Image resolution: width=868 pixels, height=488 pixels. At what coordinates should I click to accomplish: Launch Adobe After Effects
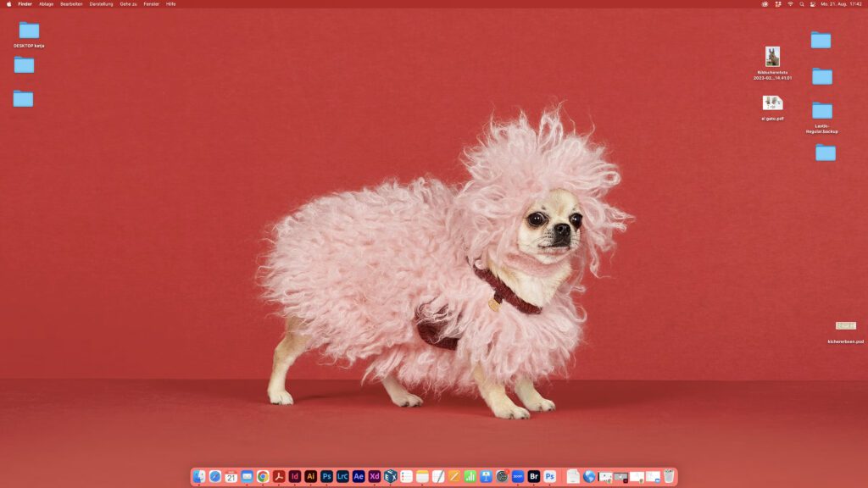click(359, 477)
